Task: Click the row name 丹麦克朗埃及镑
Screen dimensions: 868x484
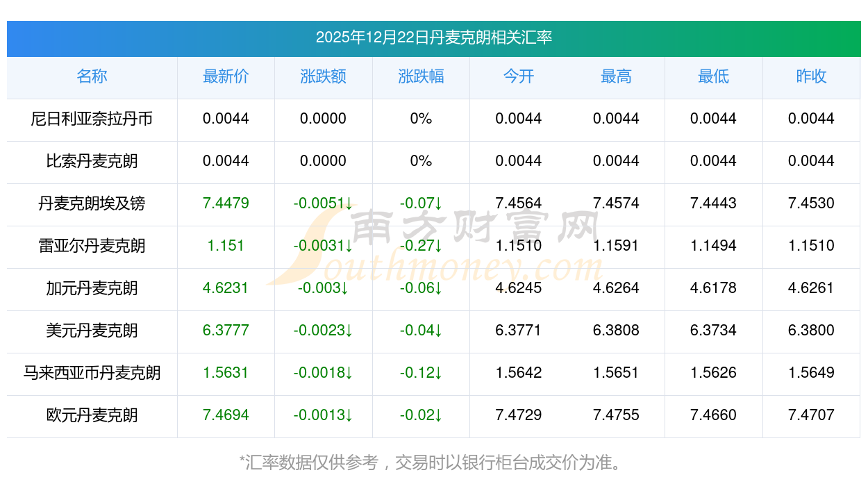Action: (92, 203)
